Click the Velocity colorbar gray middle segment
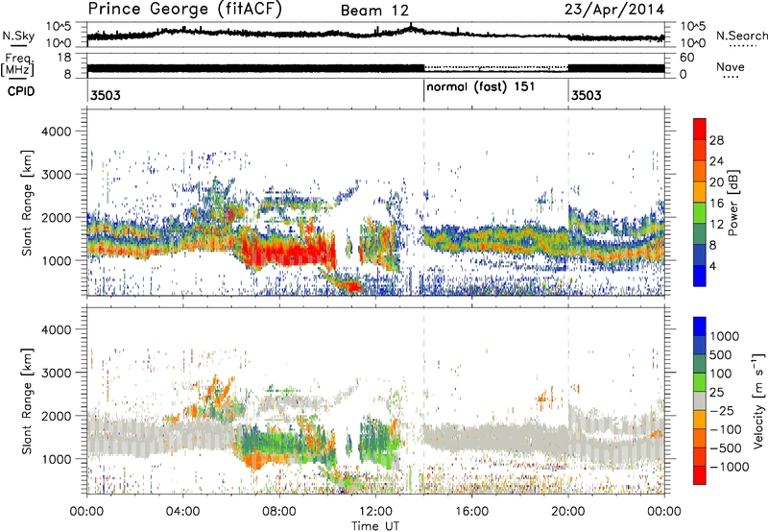This screenshot has height=532, width=768. (x=700, y=400)
